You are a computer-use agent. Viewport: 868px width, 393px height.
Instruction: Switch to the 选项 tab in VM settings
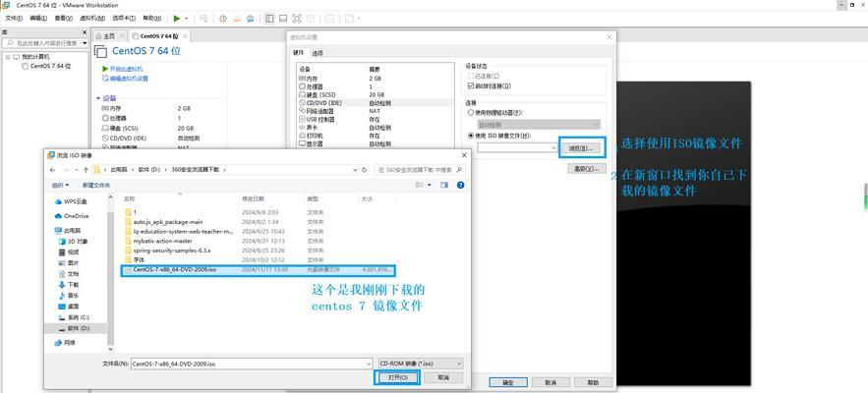tap(318, 53)
